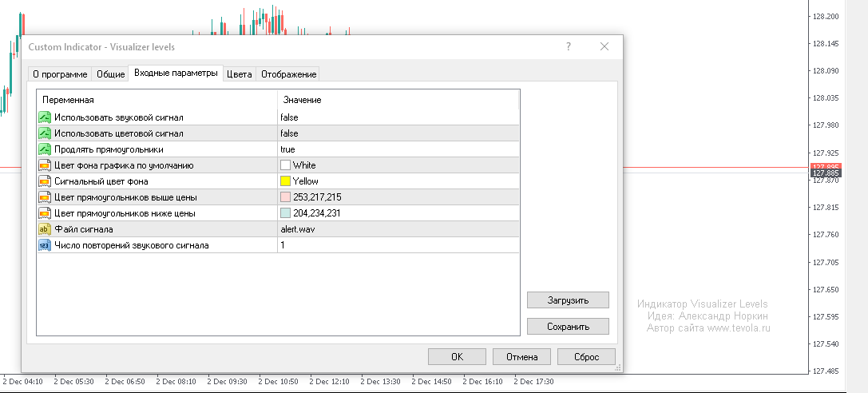Go to the Цвета tab
This screenshot has height=393, width=868.
[x=239, y=74]
